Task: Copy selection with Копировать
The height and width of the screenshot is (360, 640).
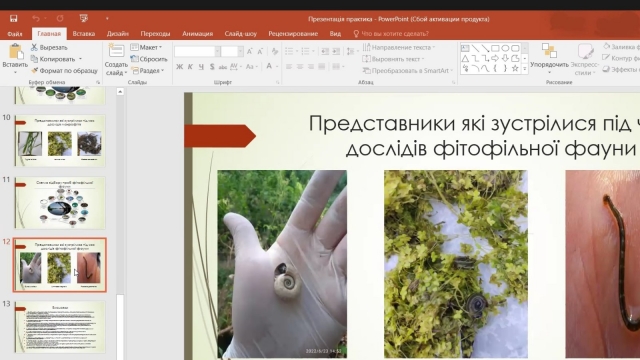Action: (x=53, y=59)
